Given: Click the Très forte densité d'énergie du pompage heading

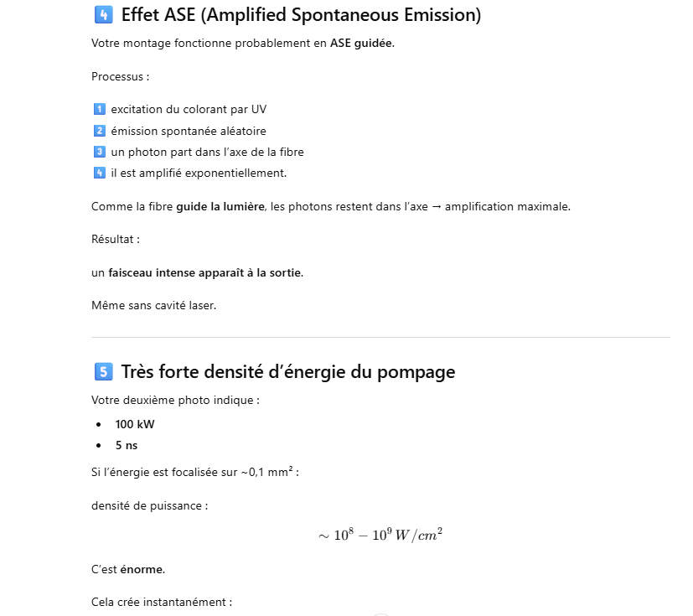Looking at the screenshot, I should point(287,372).
